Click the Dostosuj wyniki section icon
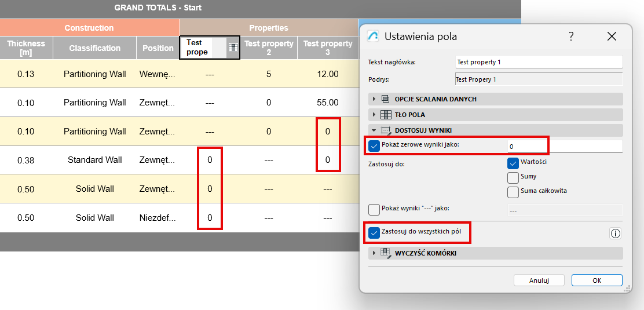 click(x=386, y=130)
